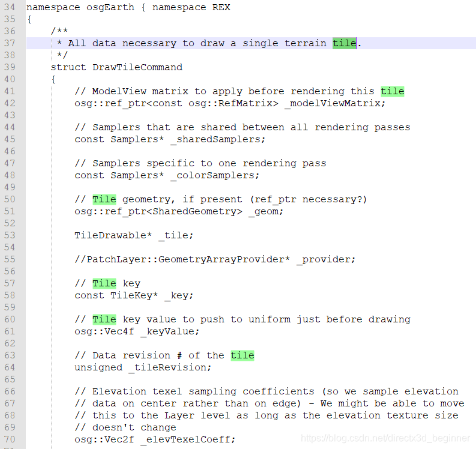Click highlighted 'Tile' in 'Tile key' comment line 57

pos(104,283)
